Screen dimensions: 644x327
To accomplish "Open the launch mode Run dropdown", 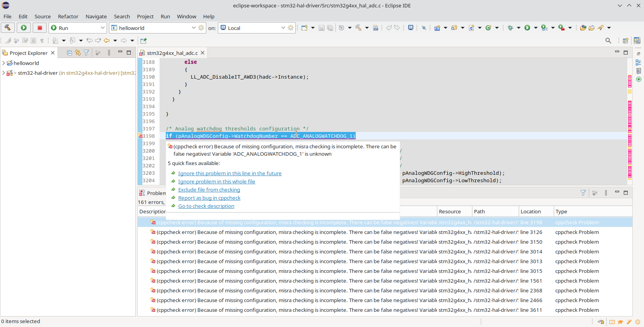I will (x=102, y=28).
